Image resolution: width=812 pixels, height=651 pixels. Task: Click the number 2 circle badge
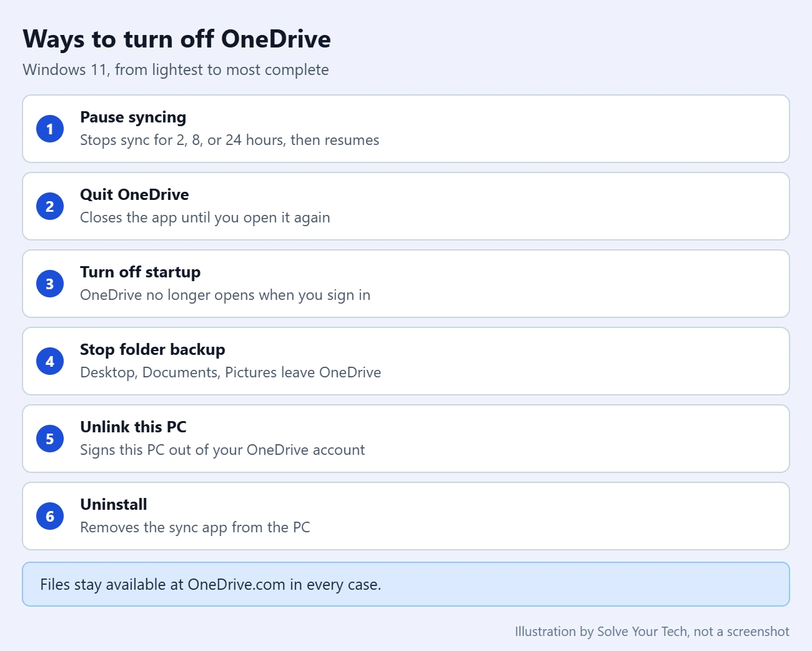click(x=50, y=206)
